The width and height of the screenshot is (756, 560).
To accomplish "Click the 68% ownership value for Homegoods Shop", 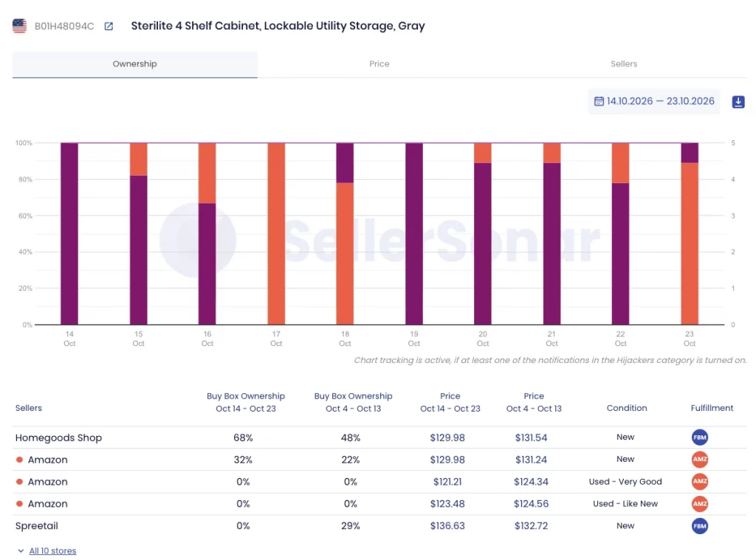I will 243,438.
